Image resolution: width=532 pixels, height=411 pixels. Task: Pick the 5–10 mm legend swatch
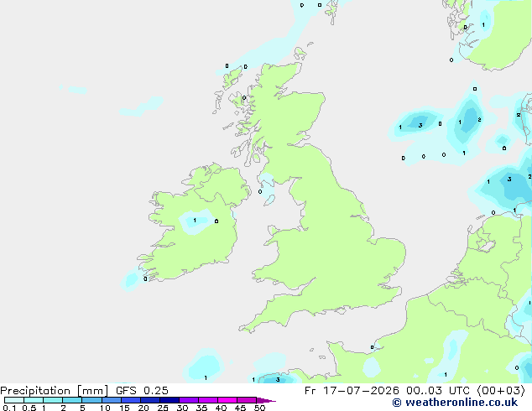coord(91,400)
